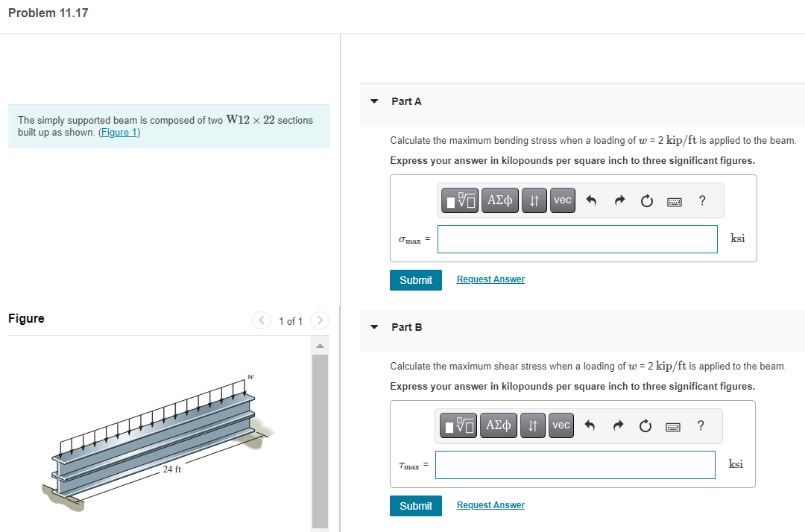Open templates math tool in Part A
The height and width of the screenshot is (532, 805).
click(x=459, y=200)
